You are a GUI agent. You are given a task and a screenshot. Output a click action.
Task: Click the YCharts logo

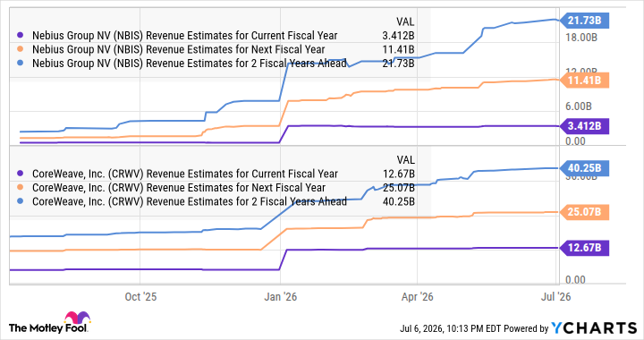tap(594, 328)
